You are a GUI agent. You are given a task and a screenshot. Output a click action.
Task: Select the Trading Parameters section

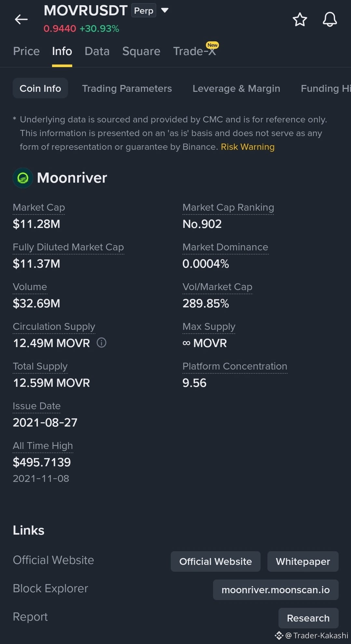(127, 88)
